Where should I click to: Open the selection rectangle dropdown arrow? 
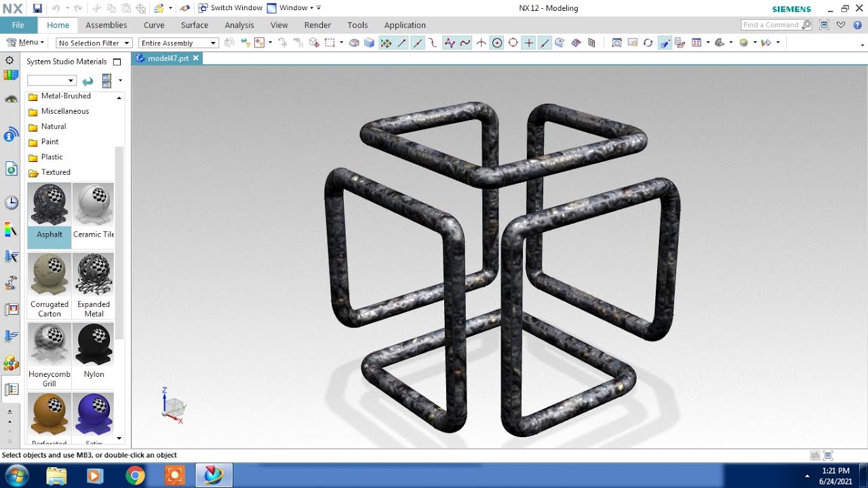tap(341, 43)
